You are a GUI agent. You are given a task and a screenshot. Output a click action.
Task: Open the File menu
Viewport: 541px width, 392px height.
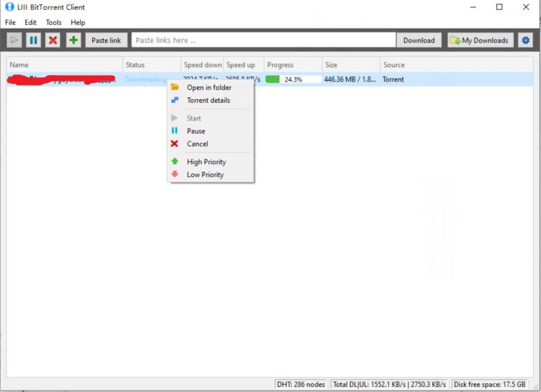(11, 22)
